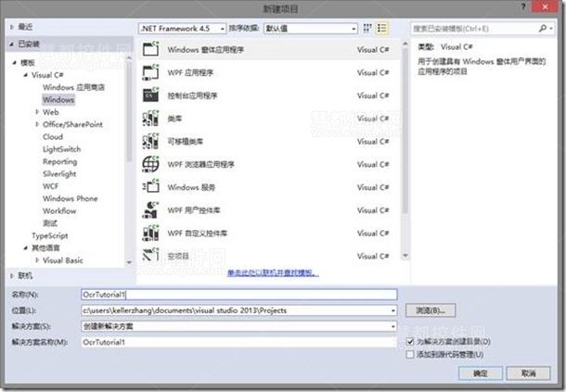Close the 新建项目 dialog
The image size is (566, 392).
[x=545, y=6]
